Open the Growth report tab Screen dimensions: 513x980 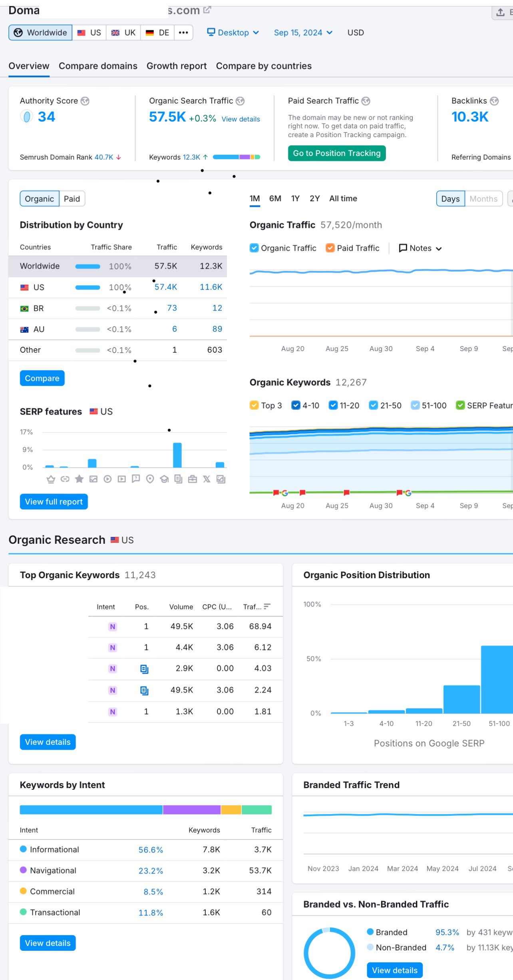click(x=177, y=66)
